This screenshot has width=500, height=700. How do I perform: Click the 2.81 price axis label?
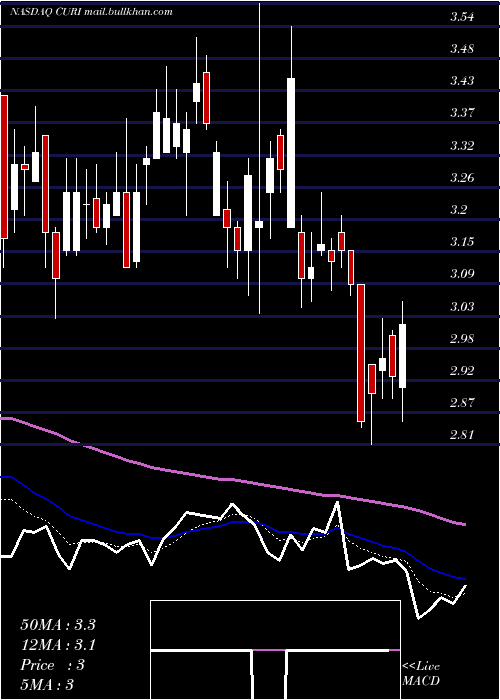[462, 434]
